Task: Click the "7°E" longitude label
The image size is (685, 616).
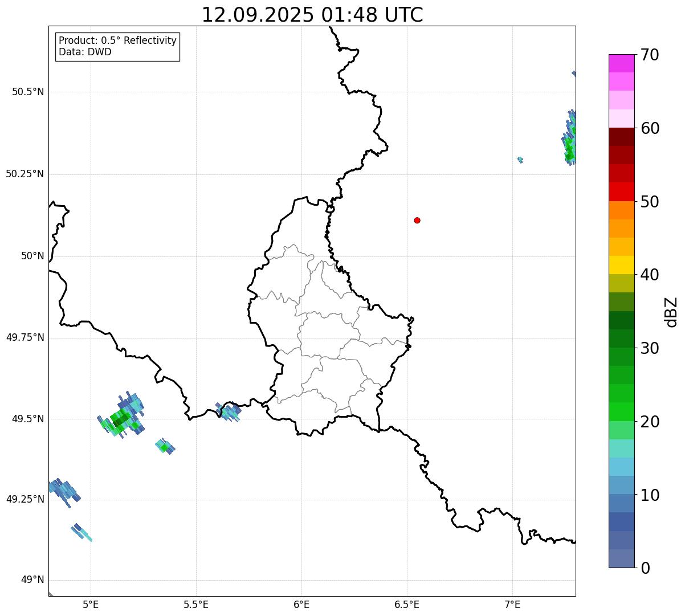Action: [x=512, y=605]
